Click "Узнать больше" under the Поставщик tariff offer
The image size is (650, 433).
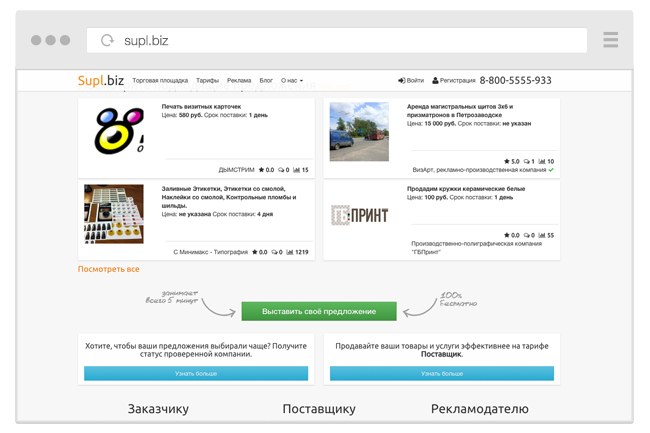coord(441,373)
